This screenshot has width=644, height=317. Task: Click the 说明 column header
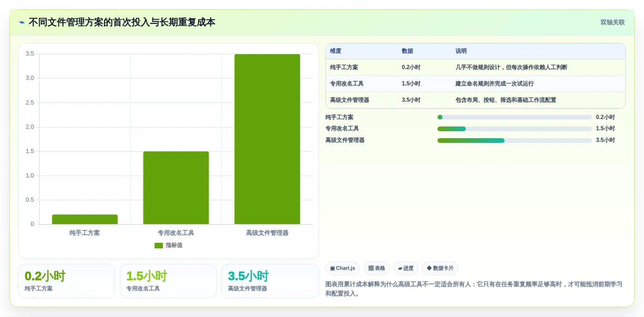coord(461,51)
